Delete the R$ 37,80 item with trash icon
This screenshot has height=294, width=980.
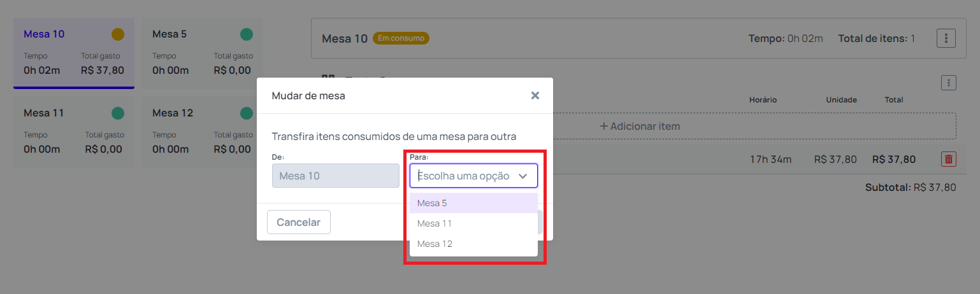pos(949,159)
